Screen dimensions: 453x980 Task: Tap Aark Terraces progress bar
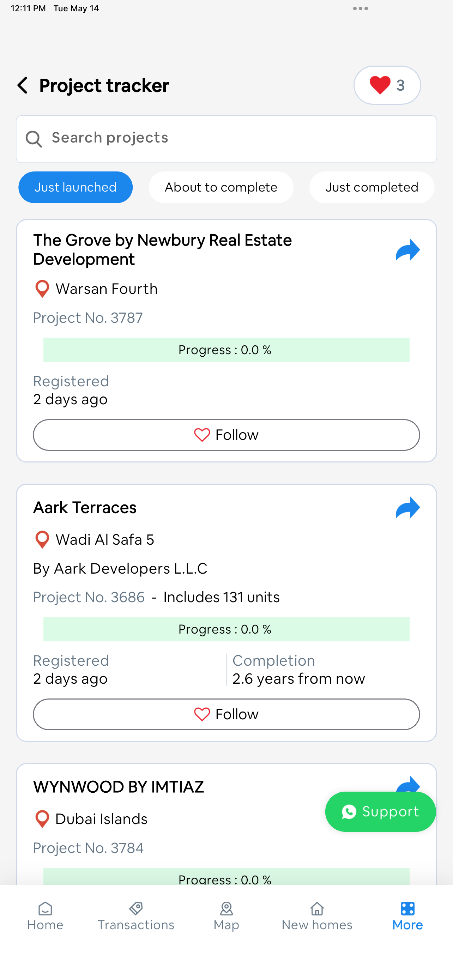[x=226, y=629]
